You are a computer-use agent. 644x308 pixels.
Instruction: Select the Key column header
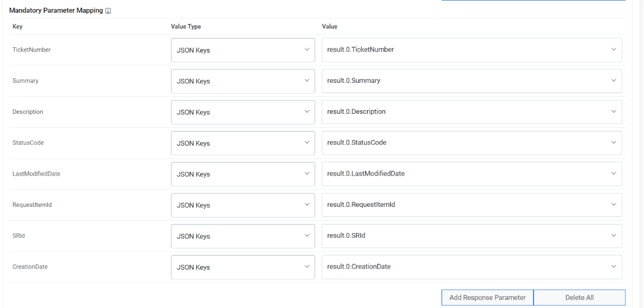16,26
